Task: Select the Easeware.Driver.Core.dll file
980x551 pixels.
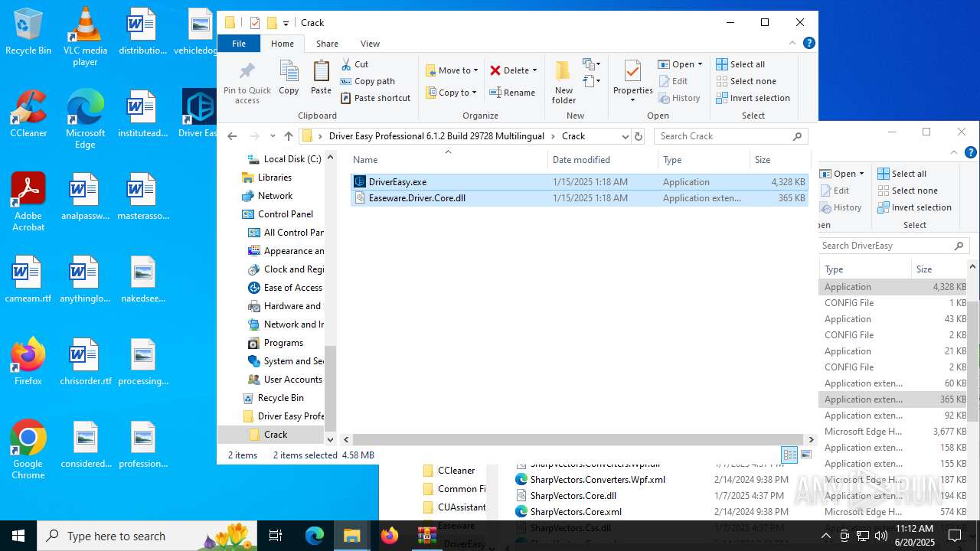Action: [580, 198]
